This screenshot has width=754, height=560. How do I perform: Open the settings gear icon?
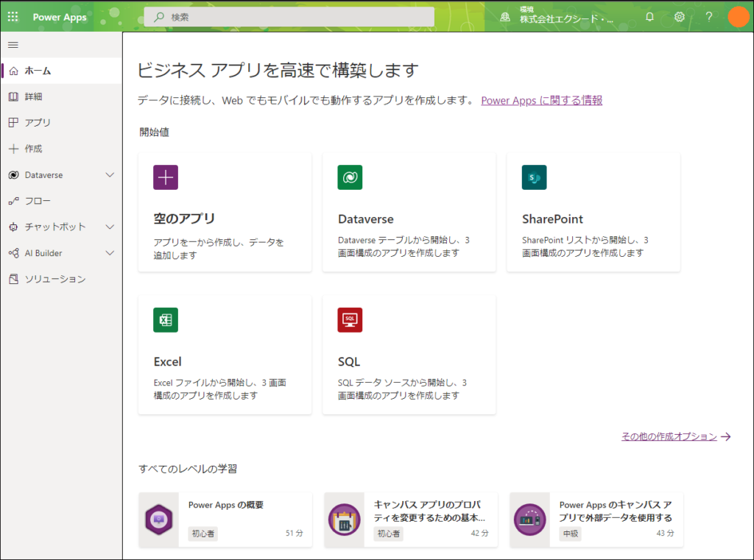(679, 17)
